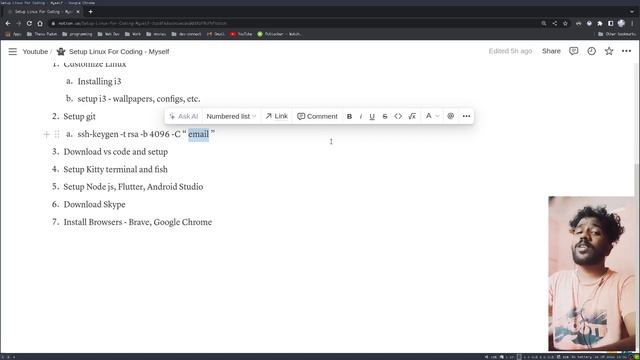This screenshot has width=640, height=360.
Task: Open the Notion sidebar hamburger menu
Action: coord(13,51)
